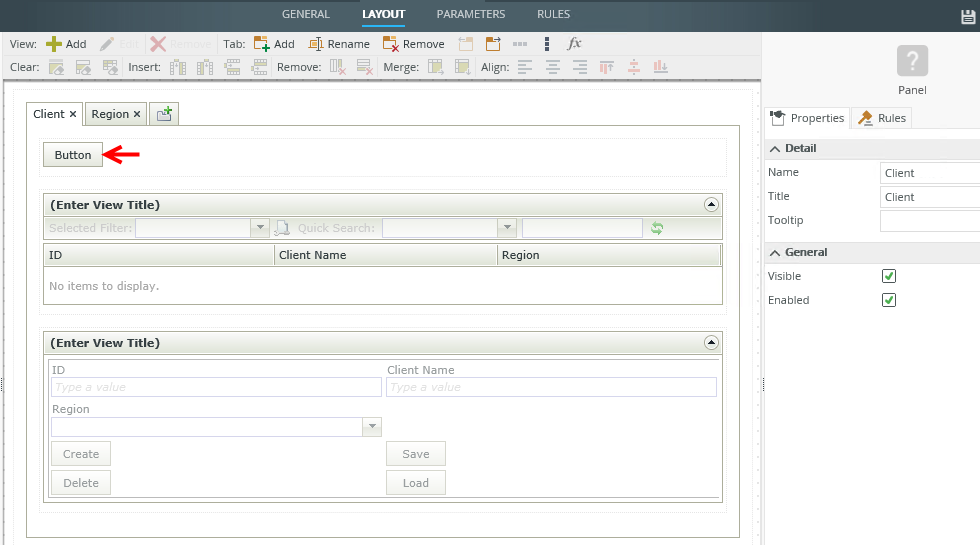Image resolution: width=980 pixels, height=545 pixels.
Task: Collapse the Detail section
Action: pyautogui.click(x=775, y=148)
